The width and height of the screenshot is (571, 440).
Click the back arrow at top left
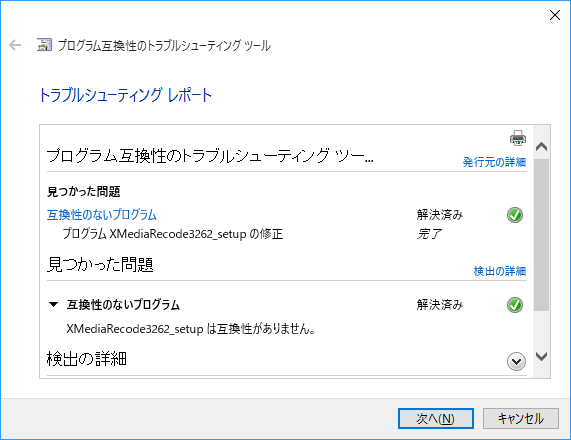click(x=15, y=45)
